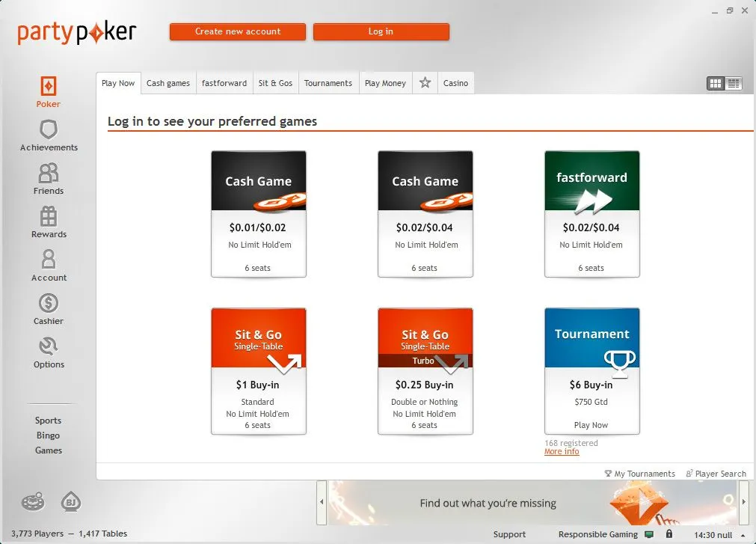Show previous banner with left arrow
The height and width of the screenshot is (544, 756).
pyautogui.click(x=322, y=502)
